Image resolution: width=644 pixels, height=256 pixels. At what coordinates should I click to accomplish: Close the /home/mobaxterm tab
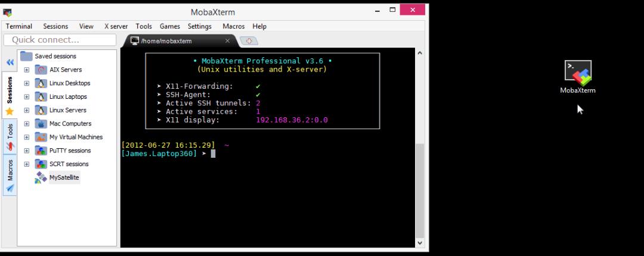pyautogui.click(x=227, y=40)
